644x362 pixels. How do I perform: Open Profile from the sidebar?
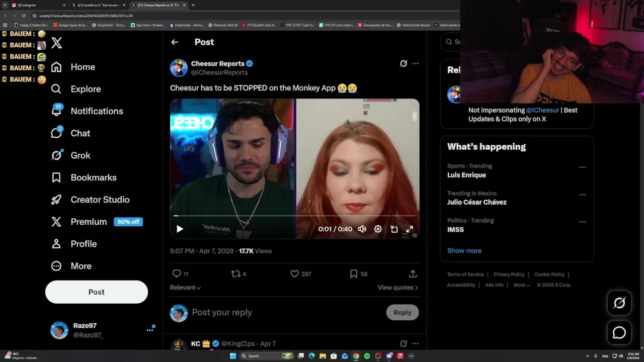(73, 244)
